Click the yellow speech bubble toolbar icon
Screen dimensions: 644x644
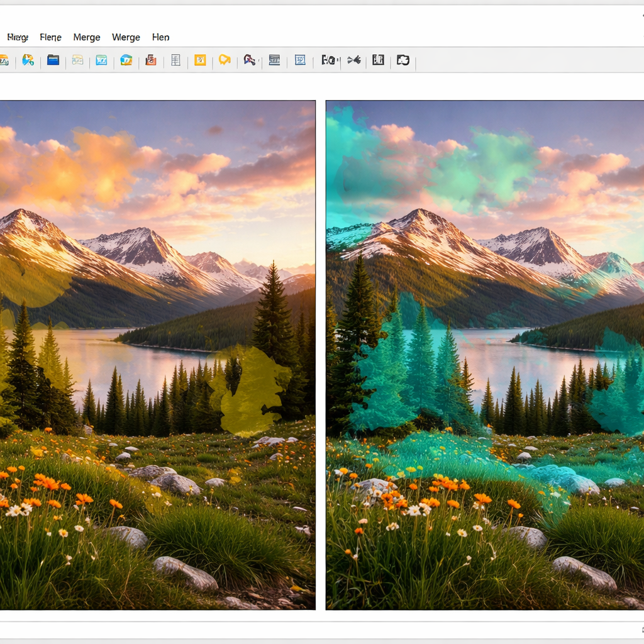[225, 60]
